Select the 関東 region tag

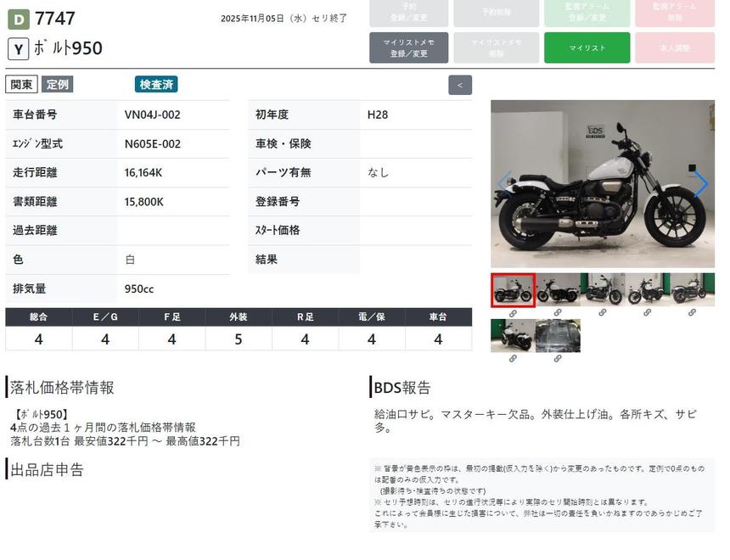(x=21, y=85)
